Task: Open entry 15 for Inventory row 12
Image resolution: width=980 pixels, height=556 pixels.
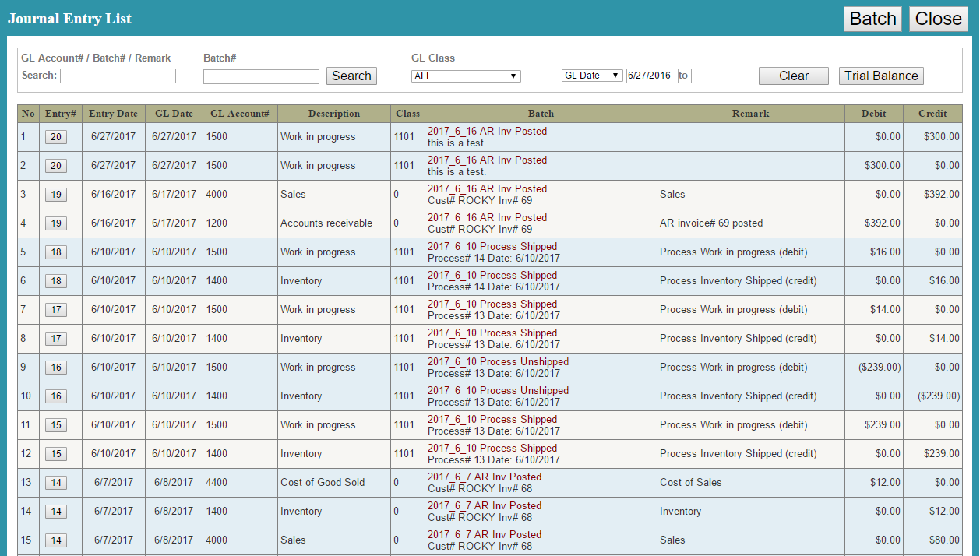Action: [x=55, y=454]
